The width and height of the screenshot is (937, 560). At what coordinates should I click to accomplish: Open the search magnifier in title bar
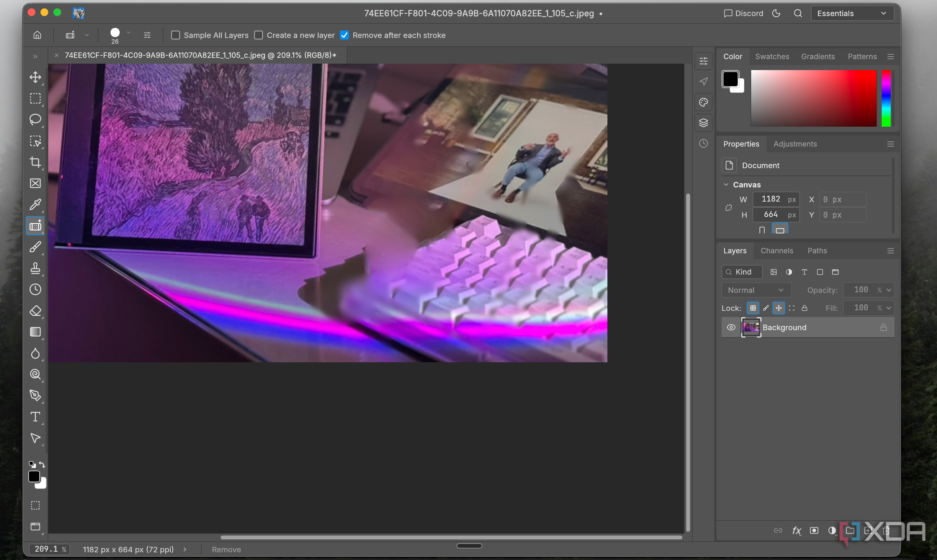pos(798,14)
